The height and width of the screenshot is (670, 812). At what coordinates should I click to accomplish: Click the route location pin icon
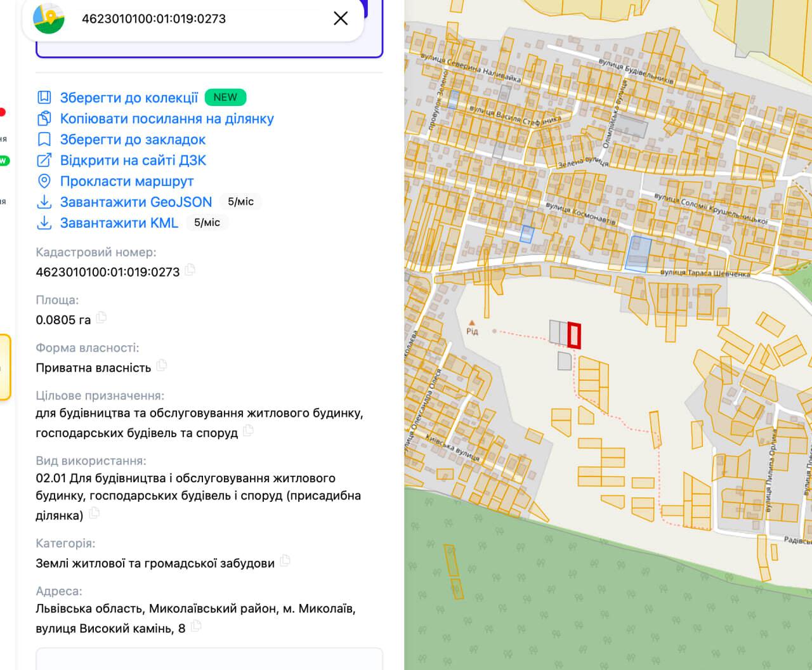pyautogui.click(x=44, y=181)
